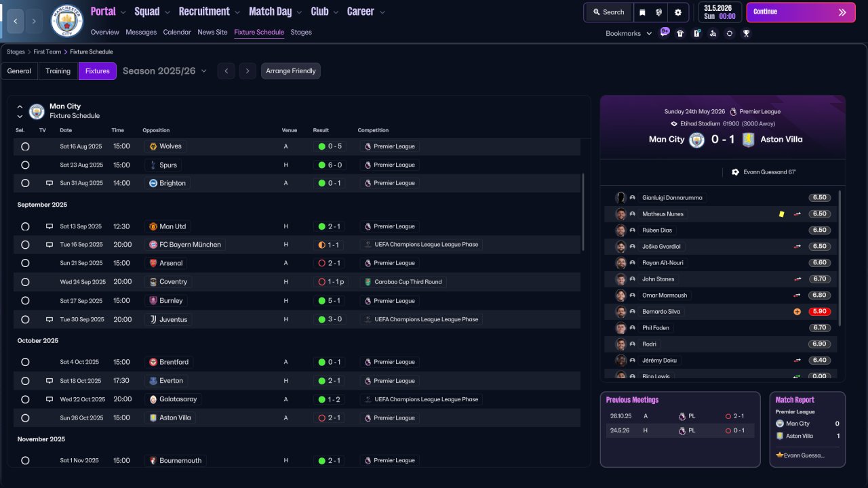This screenshot has height=488, width=868.
Task: Click the TV icon on the Man Utd row
Action: pos(49,226)
